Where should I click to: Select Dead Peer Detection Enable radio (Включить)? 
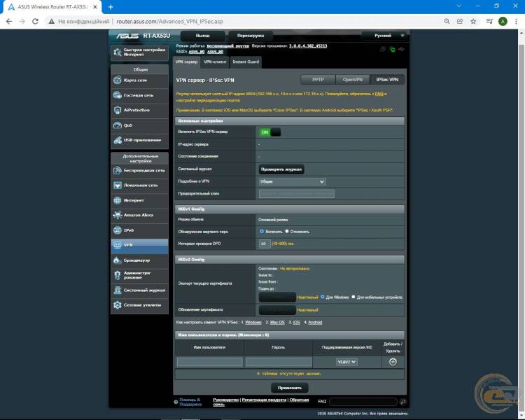point(262,232)
